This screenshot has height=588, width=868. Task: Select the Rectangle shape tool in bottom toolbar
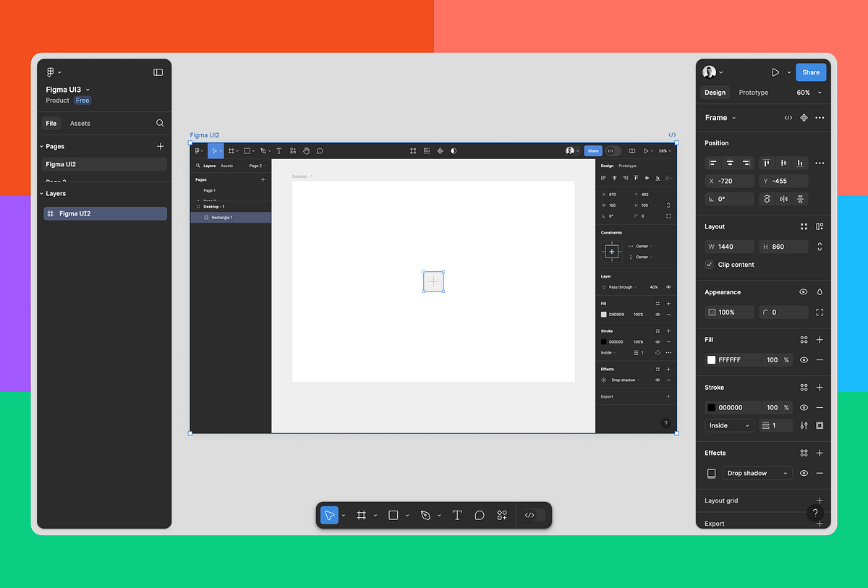393,515
